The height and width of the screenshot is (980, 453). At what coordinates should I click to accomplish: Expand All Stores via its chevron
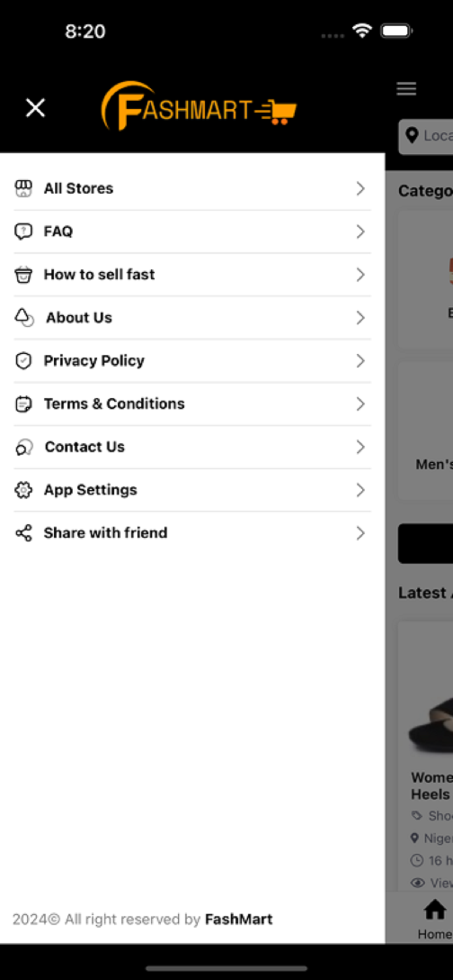point(360,188)
